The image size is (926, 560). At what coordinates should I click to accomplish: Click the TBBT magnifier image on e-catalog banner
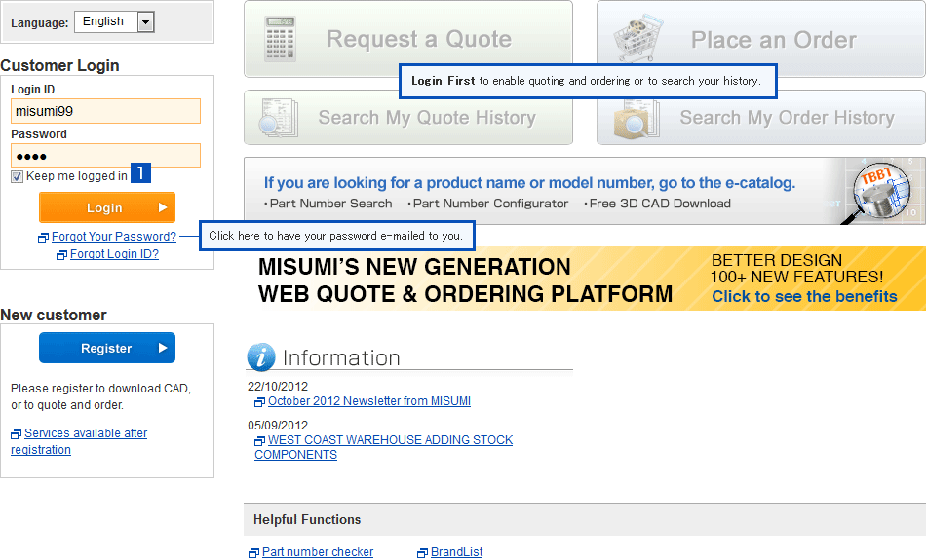click(877, 193)
